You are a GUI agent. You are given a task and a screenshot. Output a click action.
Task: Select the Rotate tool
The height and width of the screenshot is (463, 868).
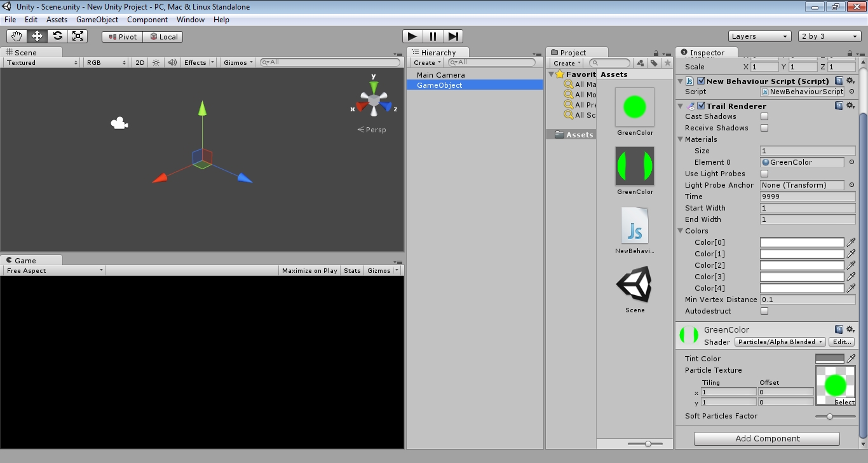tap(57, 36)
